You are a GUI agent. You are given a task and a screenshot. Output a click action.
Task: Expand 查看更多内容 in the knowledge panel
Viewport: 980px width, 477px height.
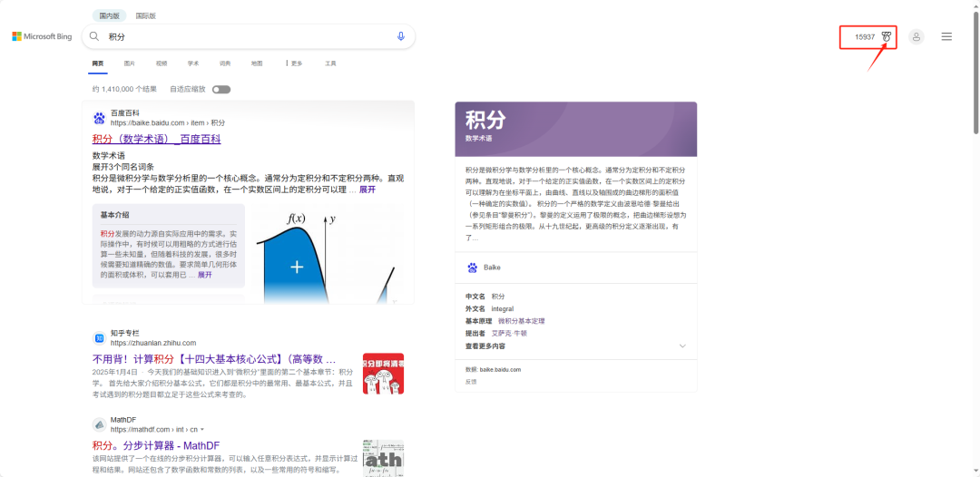coord(682,346)
